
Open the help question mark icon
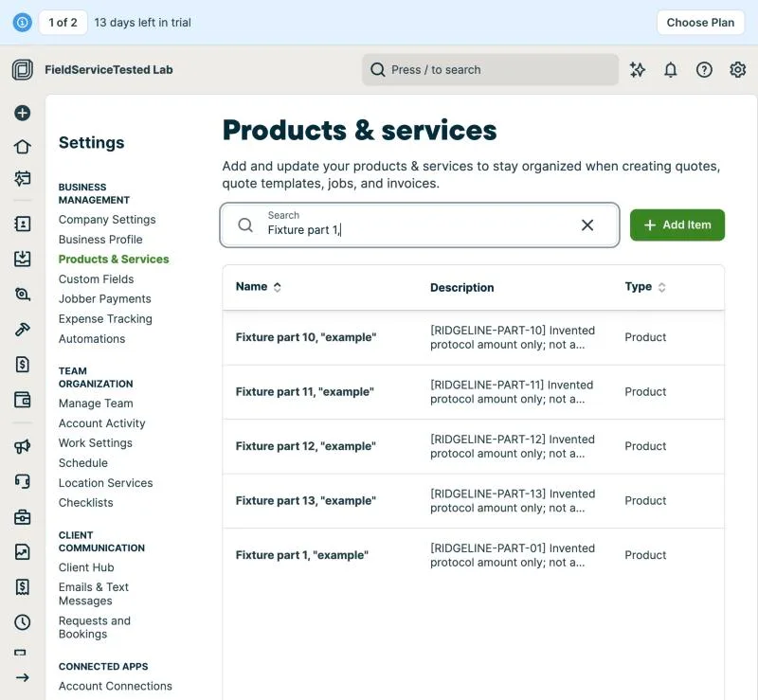pyautogui.click(x=704, y=69)
